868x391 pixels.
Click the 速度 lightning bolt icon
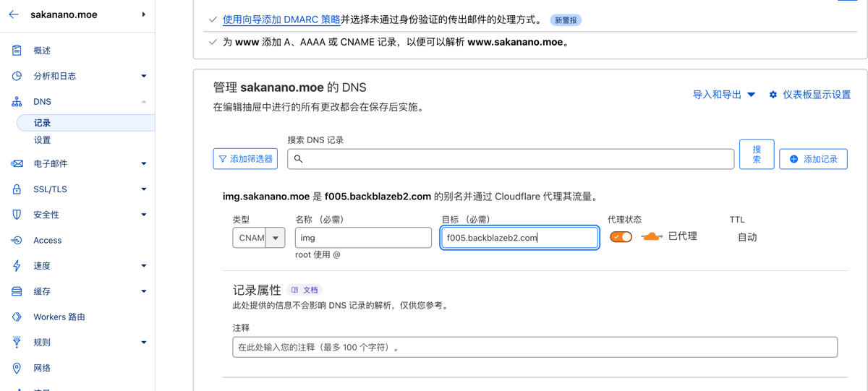(x=17, y=266)
